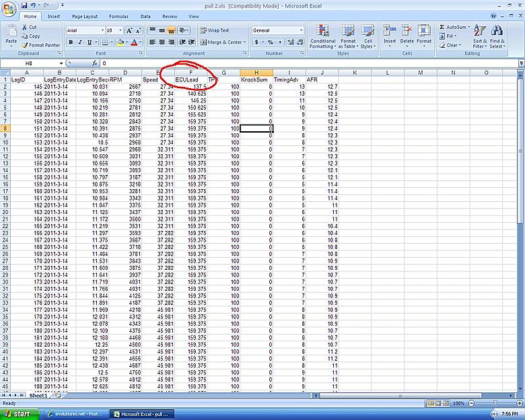The height and width of the screenshot is (420, 525).
Task: Align text left
Action: [x=152, y=42]
